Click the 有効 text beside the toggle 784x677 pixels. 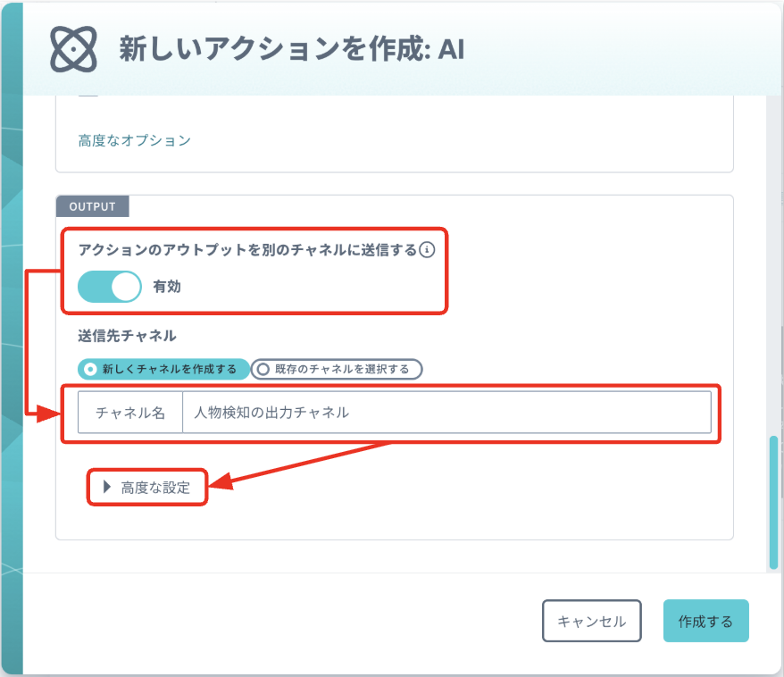(x=167, y=287)
